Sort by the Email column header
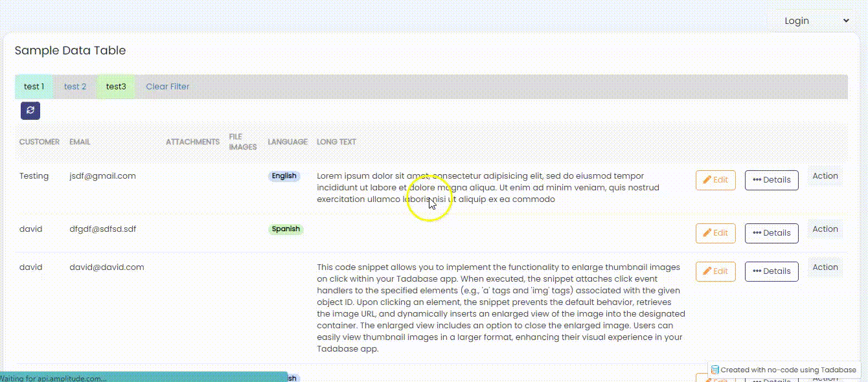The height and width of the screenshot is (382, 868). pos(80,142)
